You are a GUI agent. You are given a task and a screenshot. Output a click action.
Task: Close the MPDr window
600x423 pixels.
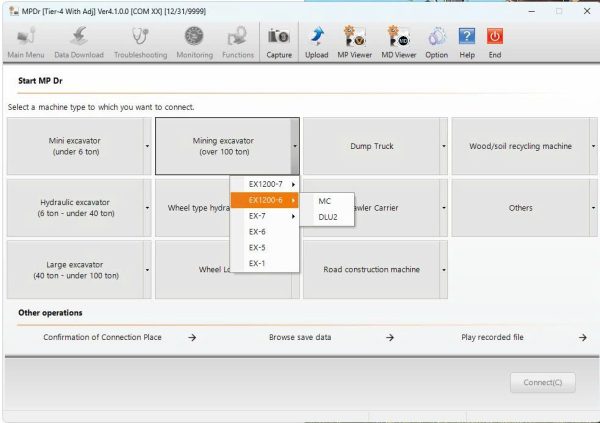587,11
